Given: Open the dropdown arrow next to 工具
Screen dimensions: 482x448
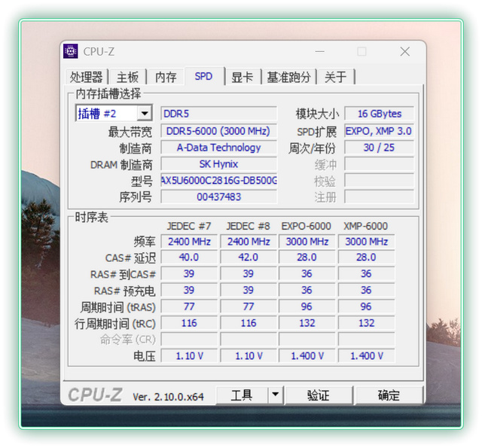Looking at the screenshot, I should coord(276,395).
